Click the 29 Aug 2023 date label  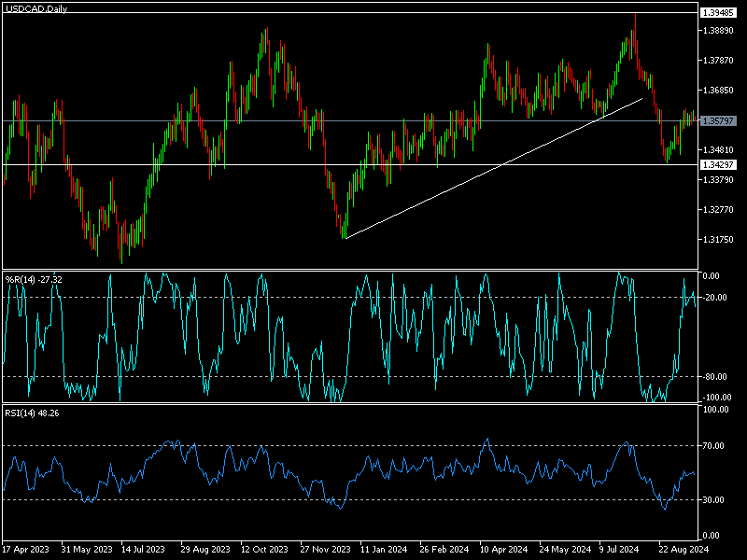pyautogui.click(x=205, y=550)
